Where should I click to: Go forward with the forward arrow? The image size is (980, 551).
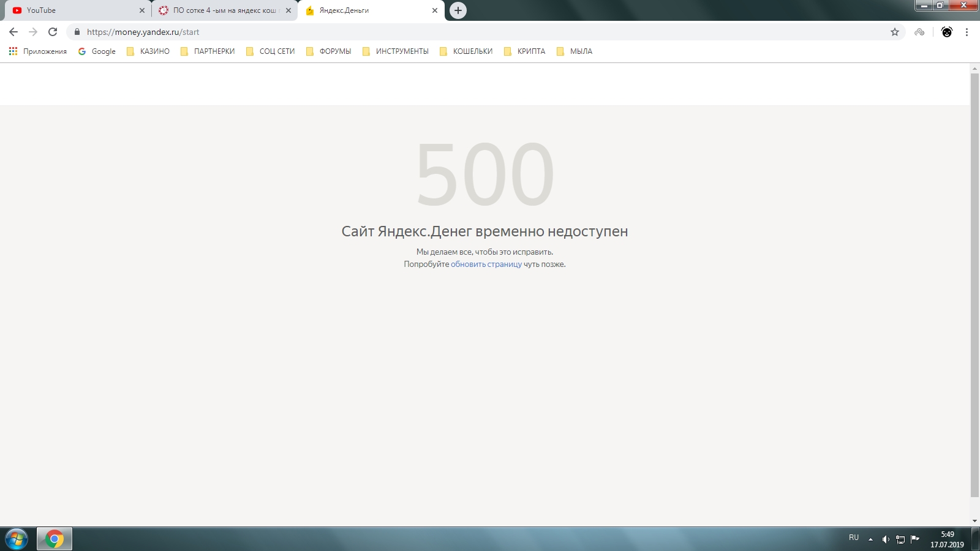click(x=33, y=32)
